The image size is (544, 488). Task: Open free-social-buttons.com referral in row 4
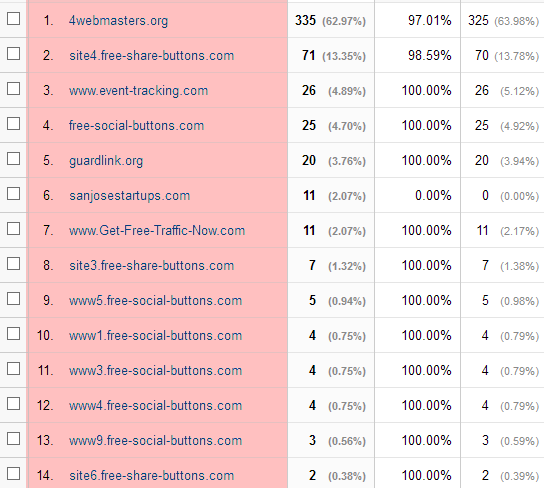(136, 126)
